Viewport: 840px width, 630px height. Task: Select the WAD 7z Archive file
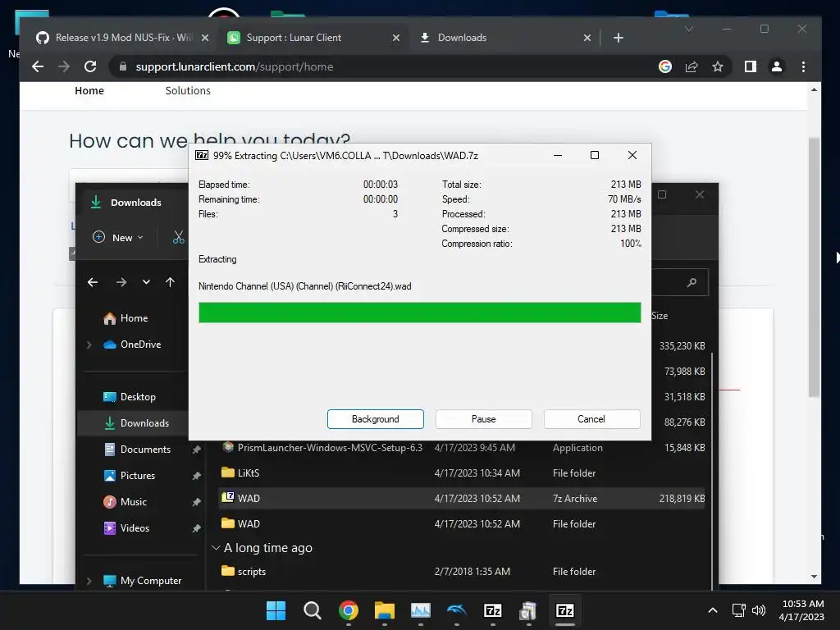tap(463, 498)
